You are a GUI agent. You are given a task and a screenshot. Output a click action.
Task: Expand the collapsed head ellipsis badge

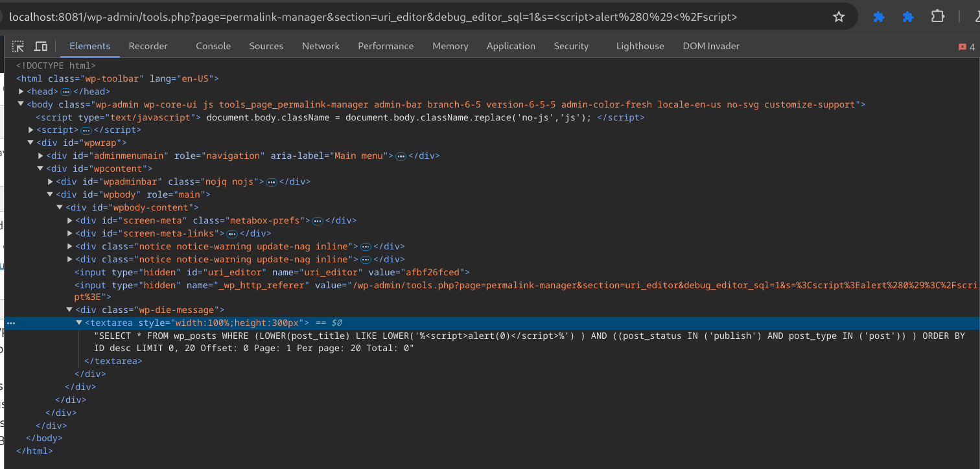tap(66, 91)
